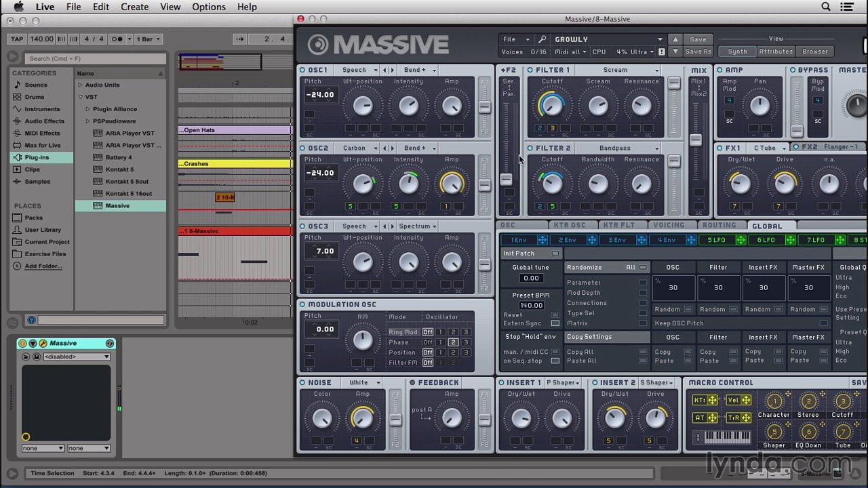Switch to the ROUTING tab

(x=719, y=226)
